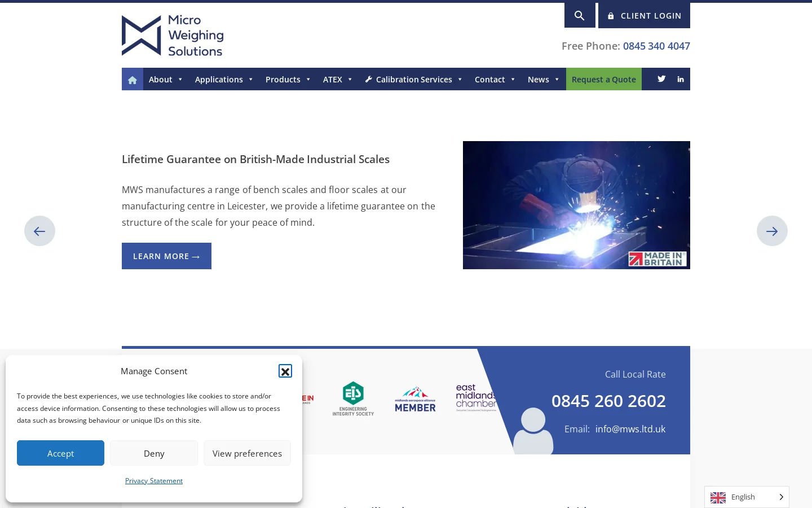Screen dimensions: 812x508
Task: Expand the Applications menu
Action: pos(224,80)
